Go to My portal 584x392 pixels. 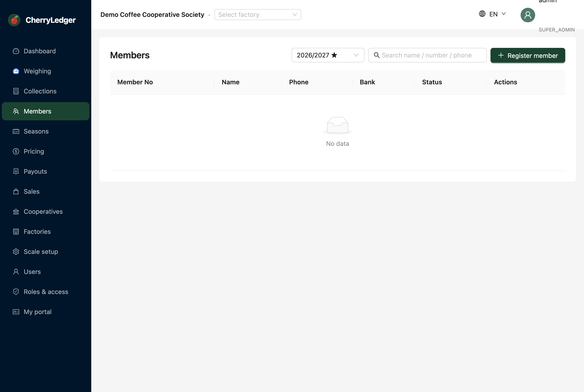46,312
